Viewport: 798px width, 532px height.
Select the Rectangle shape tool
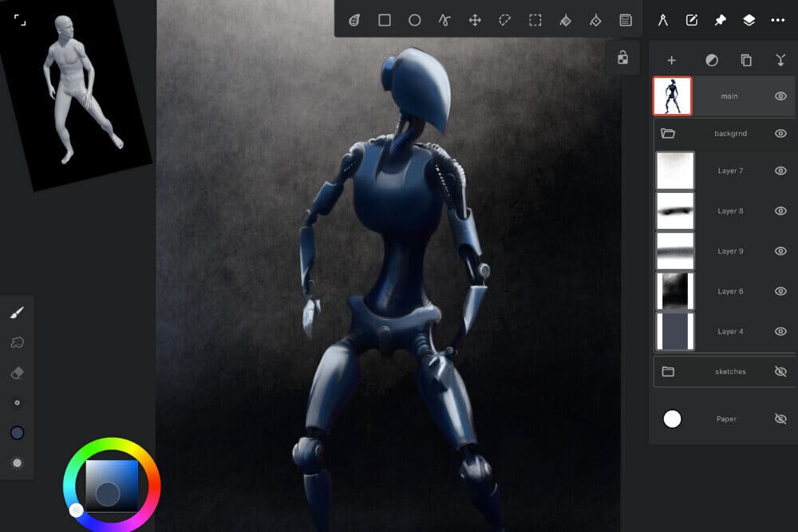[x=384, y=20]
